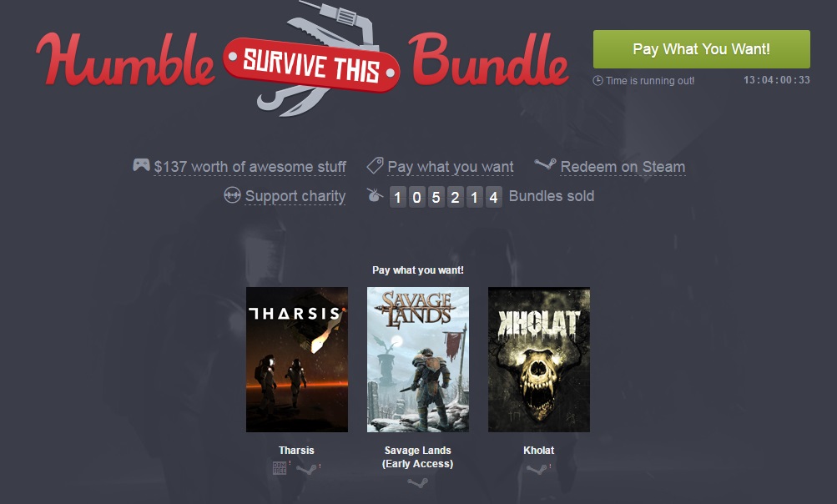Click the Pay What You Want! button

coord(702,49)
